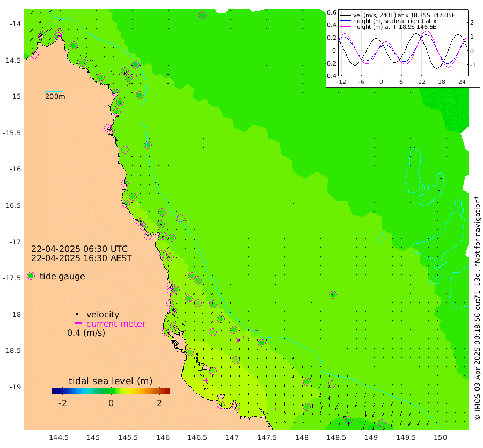Click the '147.5' longitude axis label

(267, 437)
